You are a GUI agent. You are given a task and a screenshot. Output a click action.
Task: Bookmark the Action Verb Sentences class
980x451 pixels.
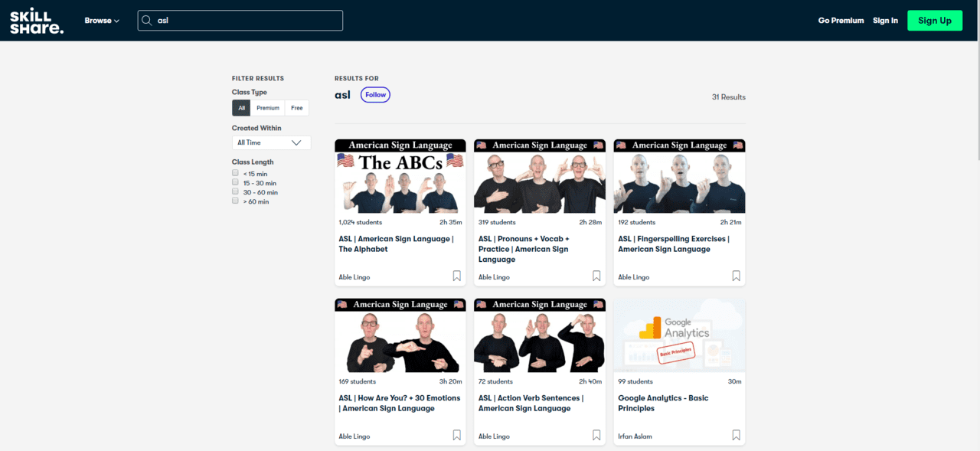tap(596, 435)
